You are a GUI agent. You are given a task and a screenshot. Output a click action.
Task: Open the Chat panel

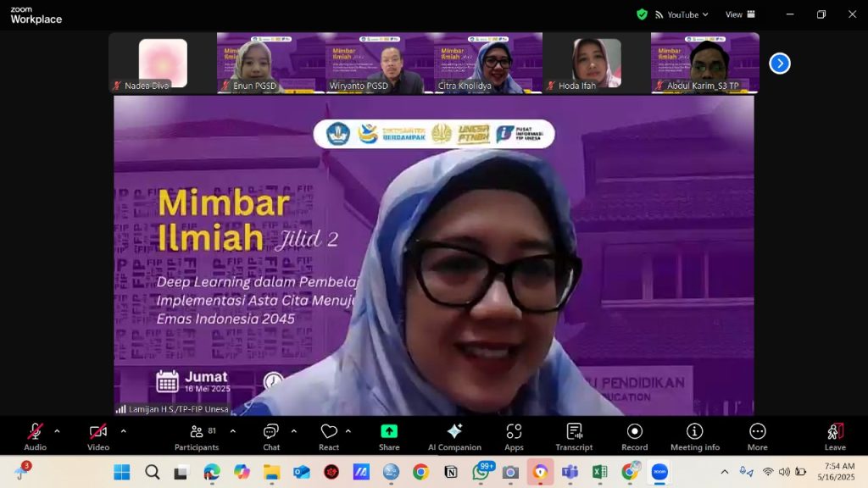(x=271, y=435)
